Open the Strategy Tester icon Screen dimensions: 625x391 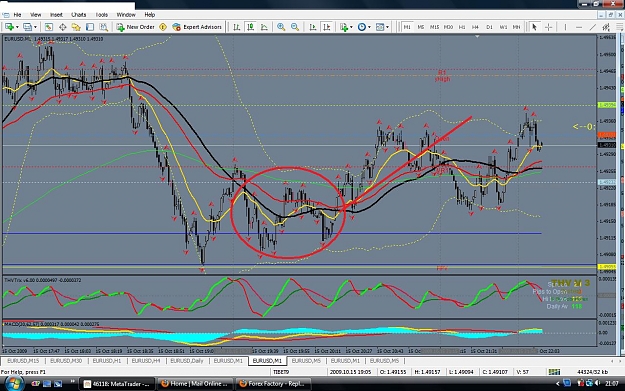click(x=104, y=27)
